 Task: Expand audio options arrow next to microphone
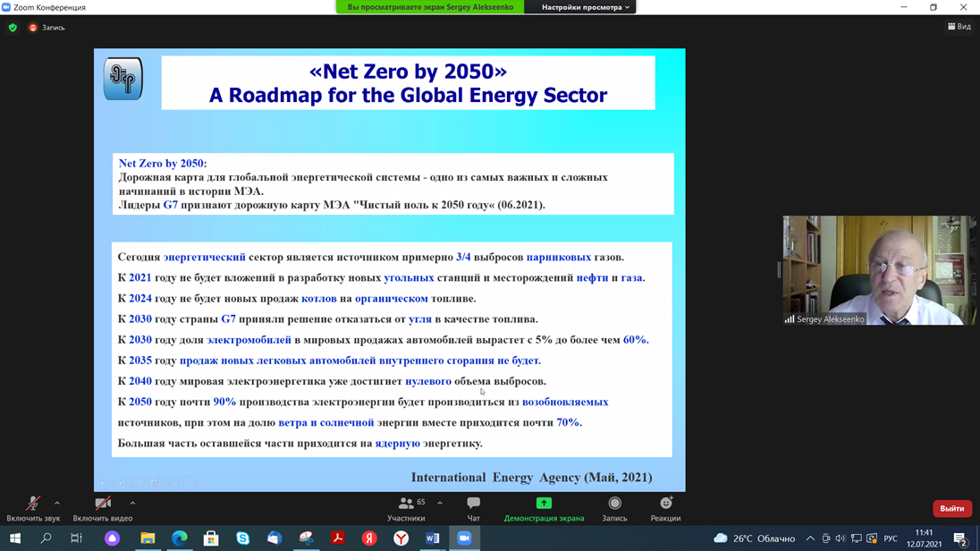[57, 503]
